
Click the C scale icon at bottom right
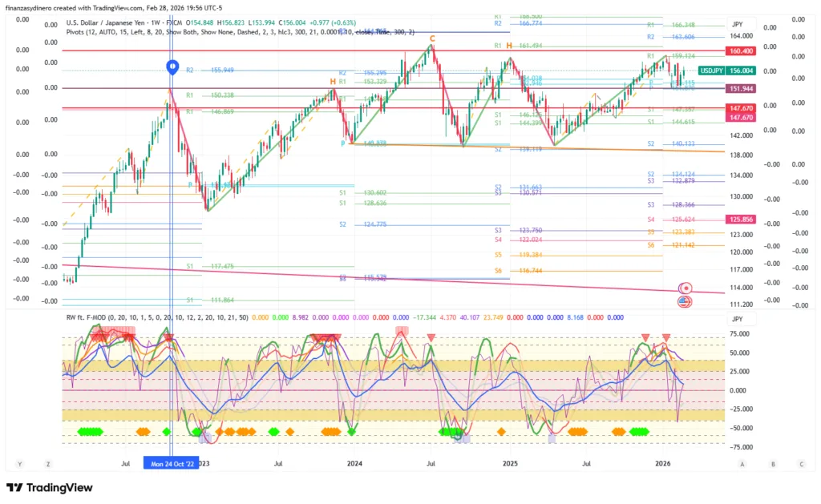(801, 463)
